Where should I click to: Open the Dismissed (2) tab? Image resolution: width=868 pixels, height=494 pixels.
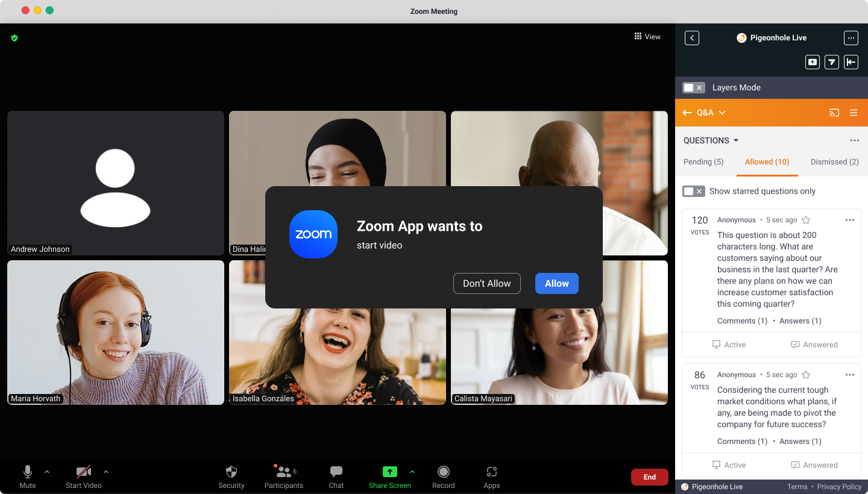[x=834, y=161]
